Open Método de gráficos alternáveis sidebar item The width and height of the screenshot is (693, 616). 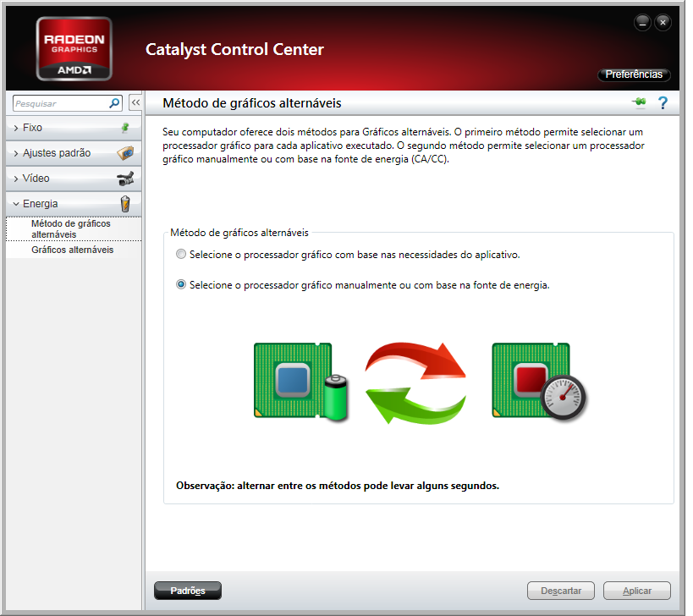(x=74, y=229)
